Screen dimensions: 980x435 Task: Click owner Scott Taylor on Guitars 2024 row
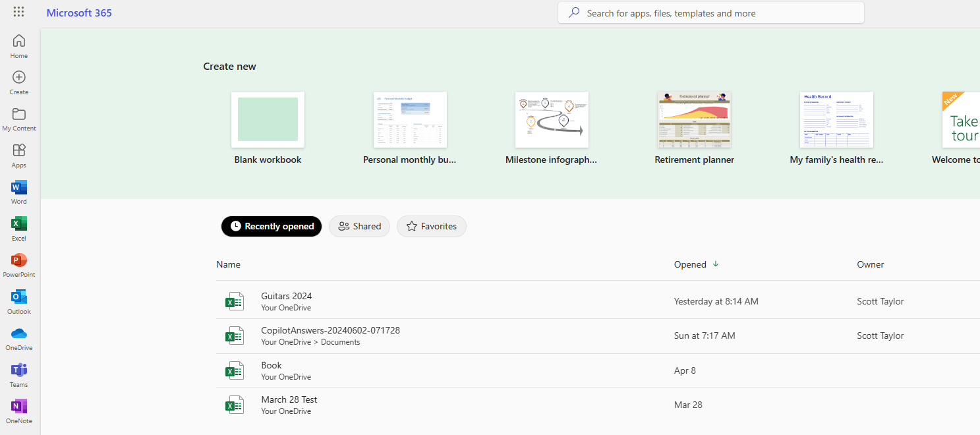click(880, 301)
